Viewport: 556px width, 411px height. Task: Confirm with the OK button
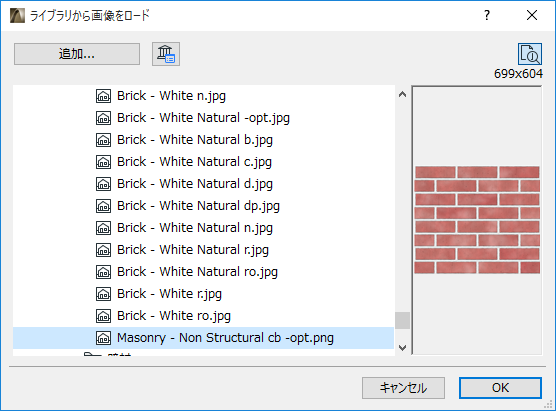500,388
